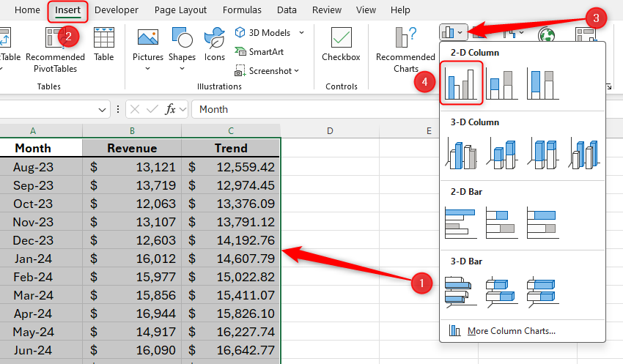Viewport: 623px width, 364px height.
Task: Insert the 3-D 100% Stacked Bar chart
Action: coord(542,291)
